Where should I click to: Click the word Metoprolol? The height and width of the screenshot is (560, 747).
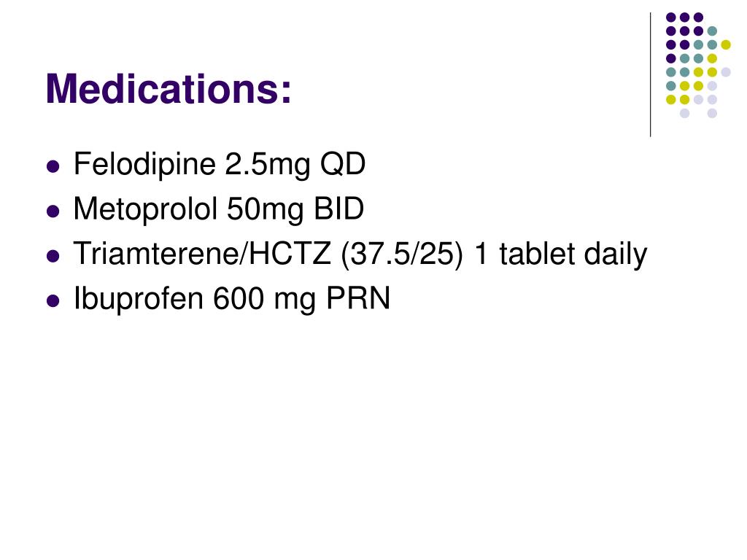tap(145, 209)
